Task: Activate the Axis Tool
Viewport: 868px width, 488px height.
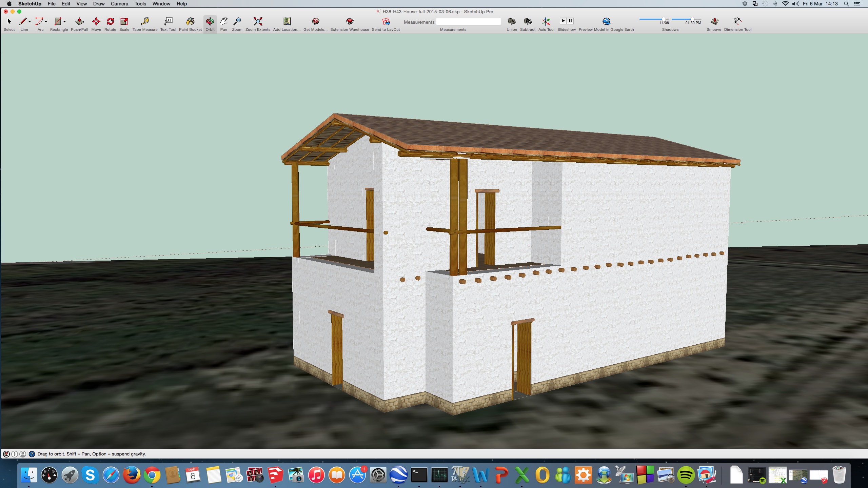Action: pos(546,22)
